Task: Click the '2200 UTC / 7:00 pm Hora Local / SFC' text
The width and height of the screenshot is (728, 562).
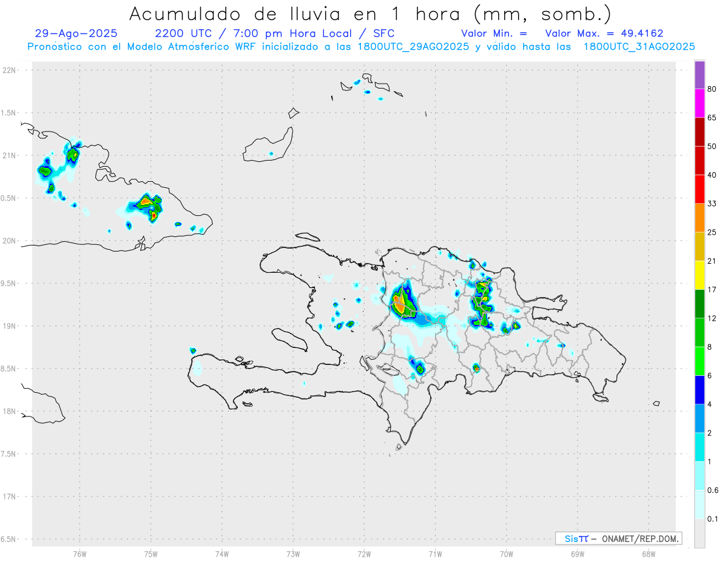Action: click(x=275, y=33)
